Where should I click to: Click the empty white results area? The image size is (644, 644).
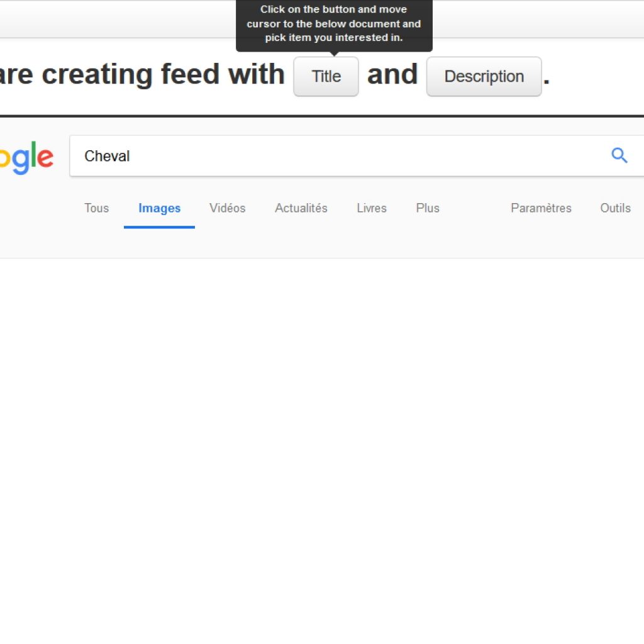click(322, 451)
